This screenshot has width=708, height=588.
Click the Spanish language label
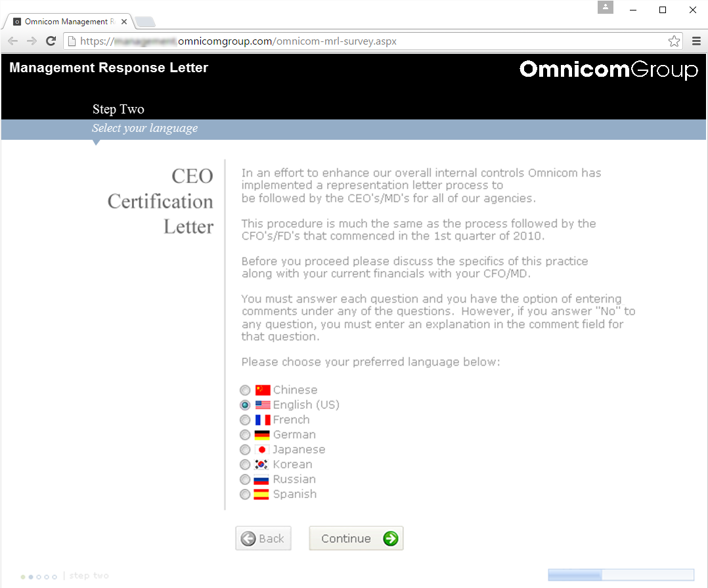295,494
